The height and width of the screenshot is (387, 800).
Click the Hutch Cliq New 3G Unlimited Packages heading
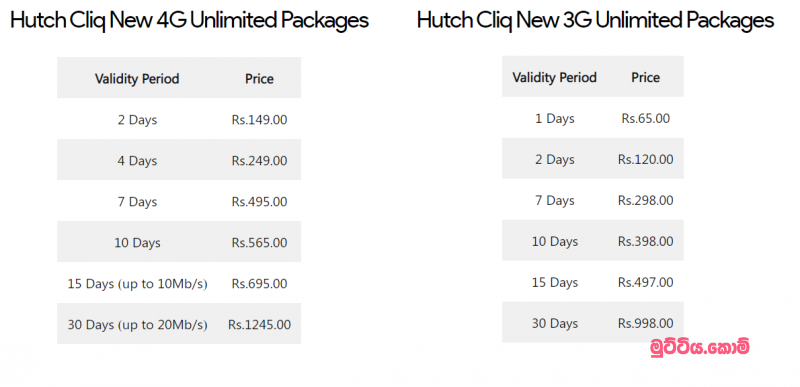click(595, 21)
